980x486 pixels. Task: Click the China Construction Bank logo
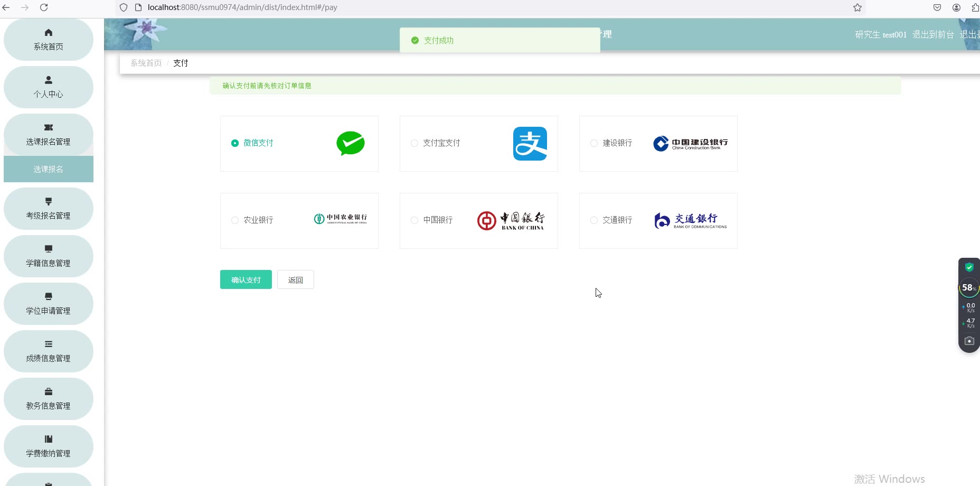click(691, 144)
